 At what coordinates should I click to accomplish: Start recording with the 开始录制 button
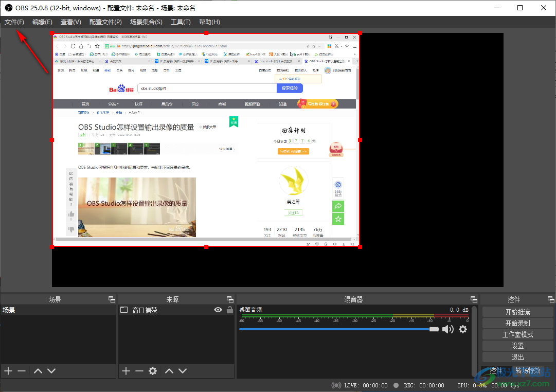pyautogui.click(x=518, y=323)
